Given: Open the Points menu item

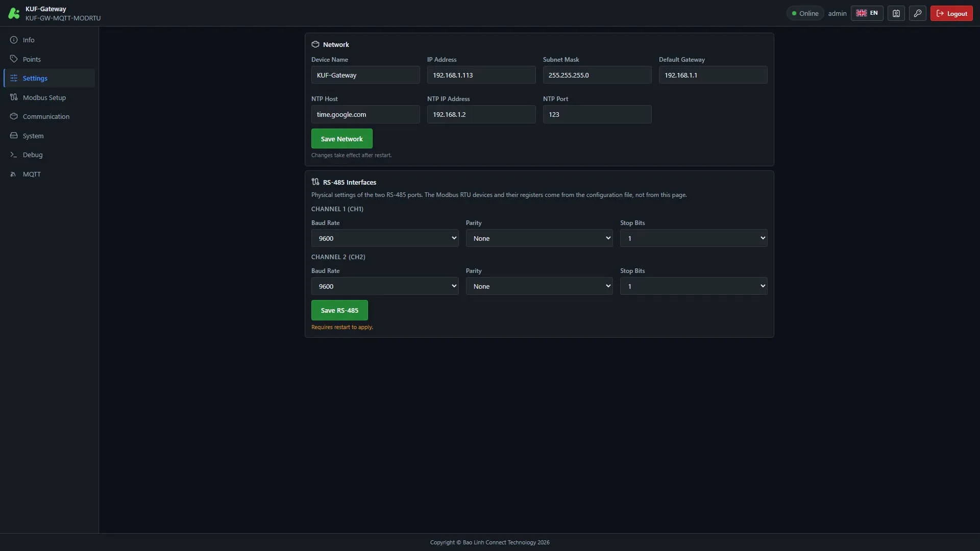Looking at the screenshot, I should click(49, 59).
